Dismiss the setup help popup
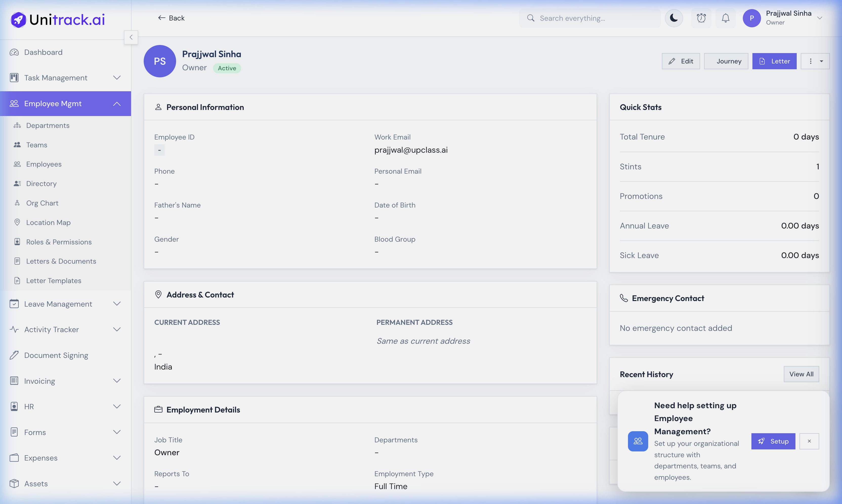The height and width of the screenshot is (504, 842). click(809, 441)
